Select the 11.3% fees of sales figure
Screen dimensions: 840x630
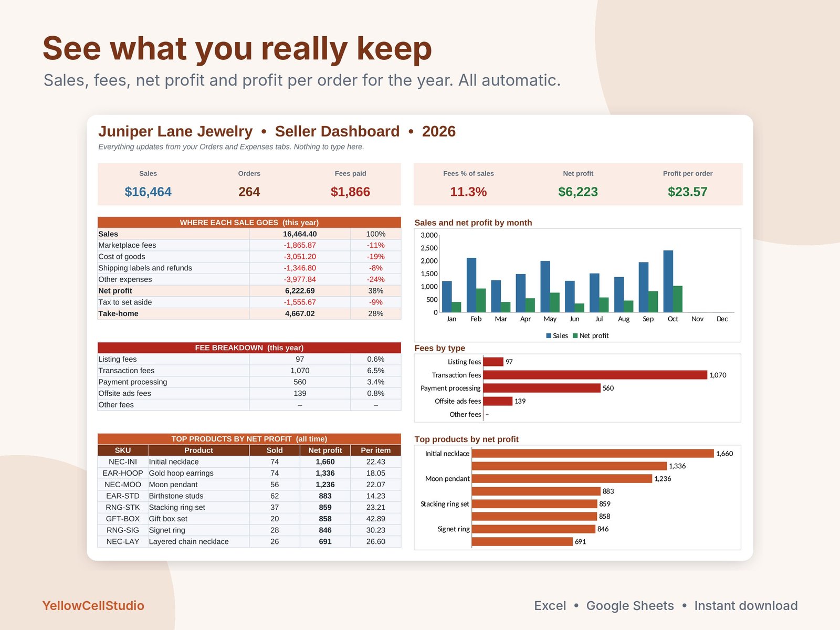pos(468,192)
